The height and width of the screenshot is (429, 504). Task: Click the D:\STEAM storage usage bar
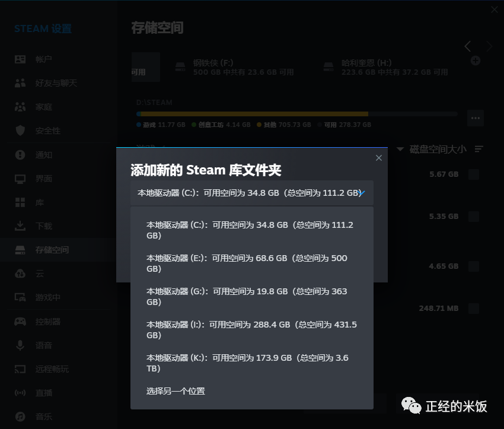tap(296, 114)
